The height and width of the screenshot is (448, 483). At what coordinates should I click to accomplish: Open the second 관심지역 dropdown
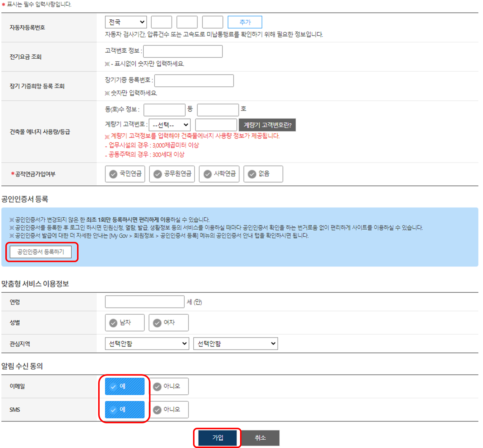(236, 344)
